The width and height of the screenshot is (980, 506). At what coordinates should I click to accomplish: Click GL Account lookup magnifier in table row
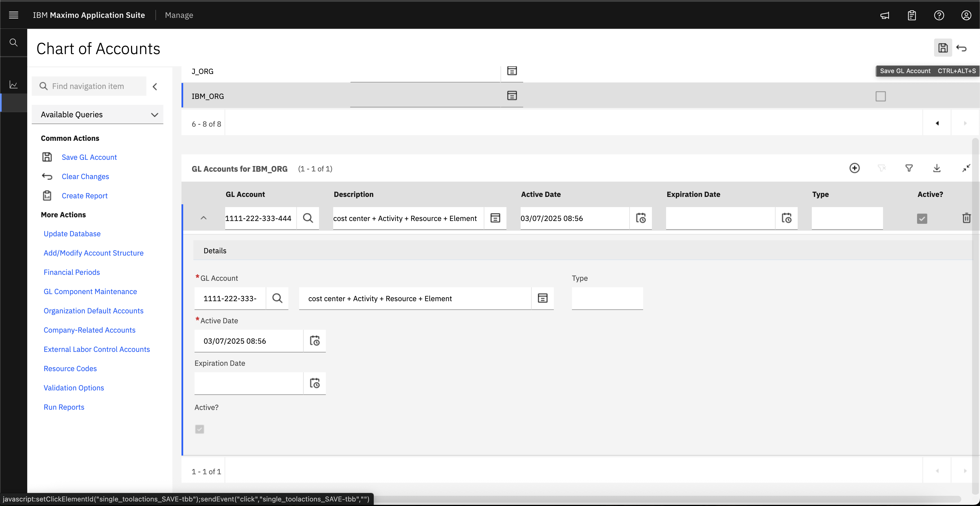308,218
